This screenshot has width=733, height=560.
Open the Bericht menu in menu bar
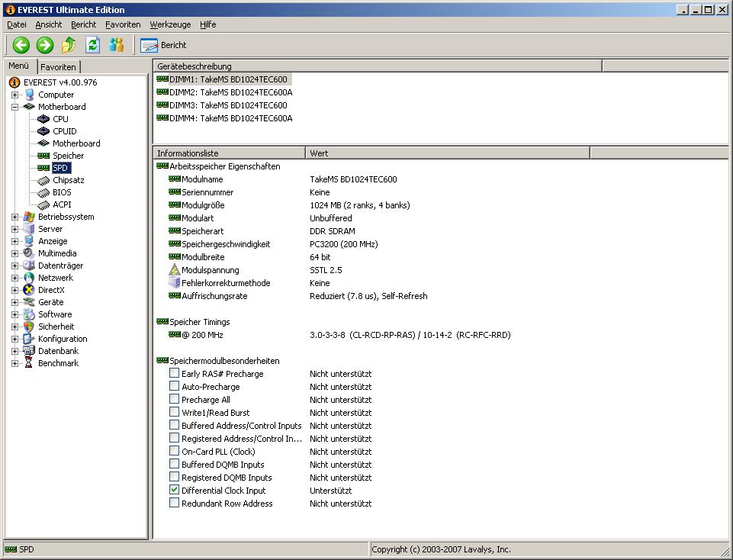(84, 24)
